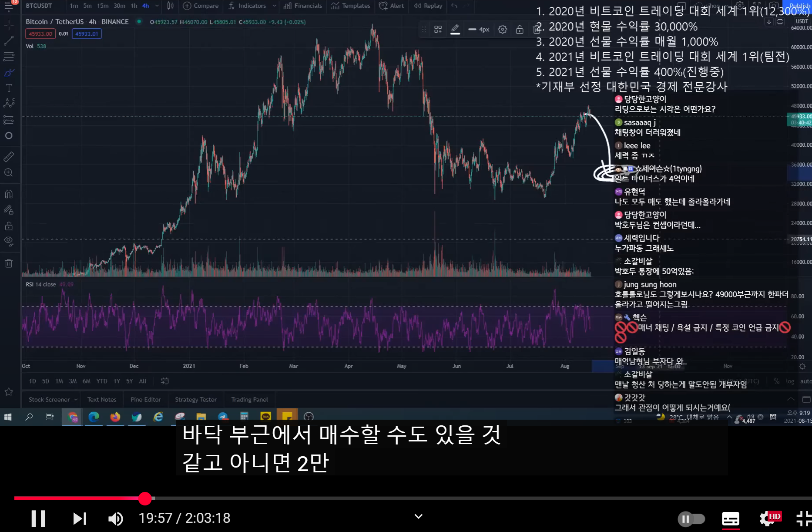Screen dimensions: 812x532
Task: Click the Compare symbol button
Action: (x=201, y=6)
